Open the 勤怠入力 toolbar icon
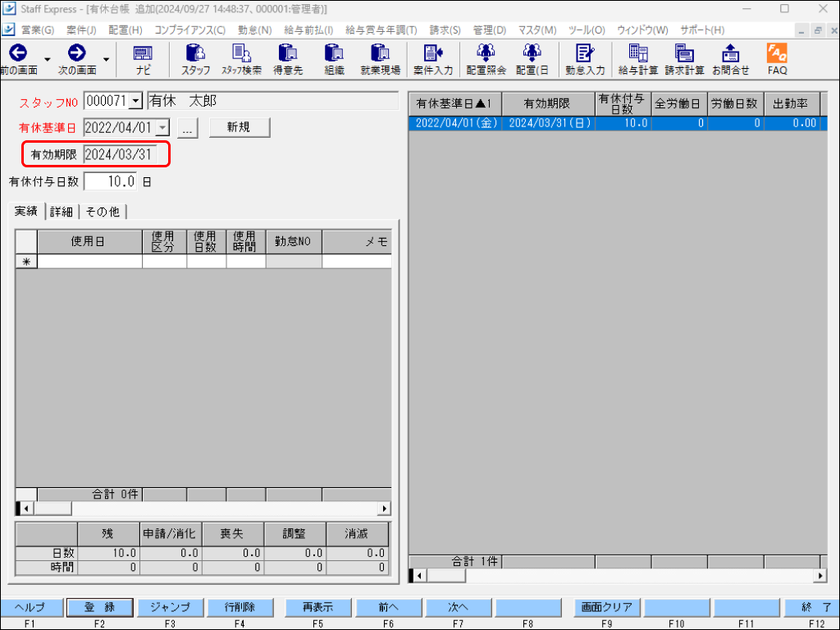840x630 pixels. pyautogui.click(x=585, y=59)
